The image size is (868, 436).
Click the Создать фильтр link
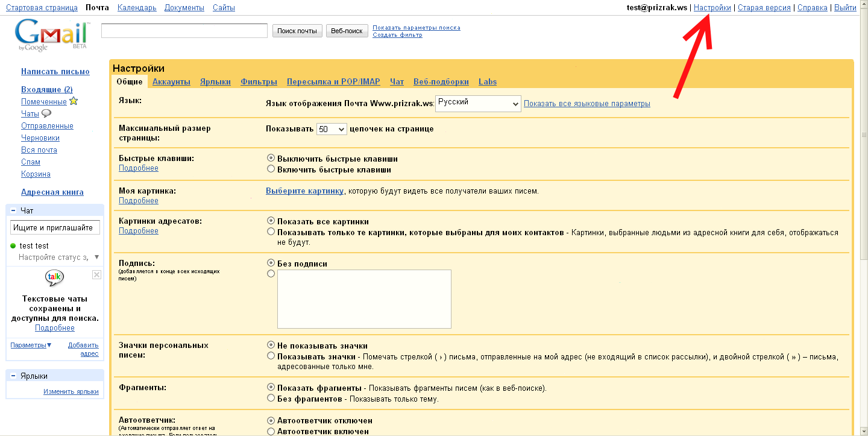pos(397,35)
